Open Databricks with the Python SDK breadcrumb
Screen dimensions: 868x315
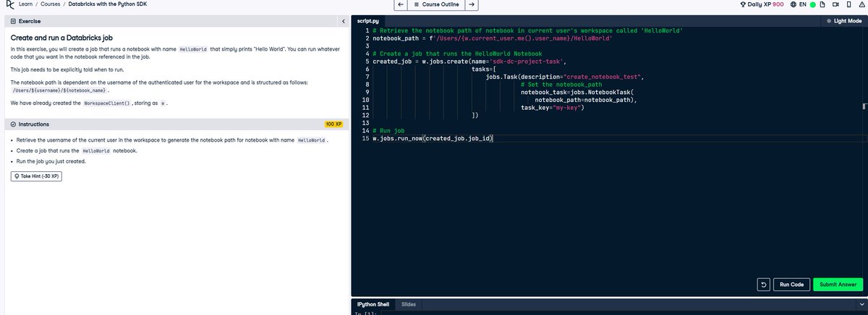108,5
